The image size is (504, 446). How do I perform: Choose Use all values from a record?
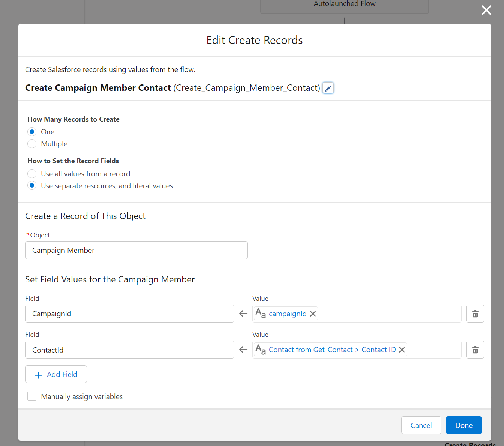coord(32,174)
